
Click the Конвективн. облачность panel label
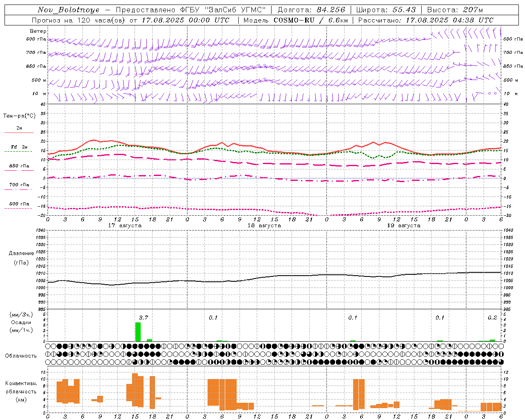tap(21, 387)
